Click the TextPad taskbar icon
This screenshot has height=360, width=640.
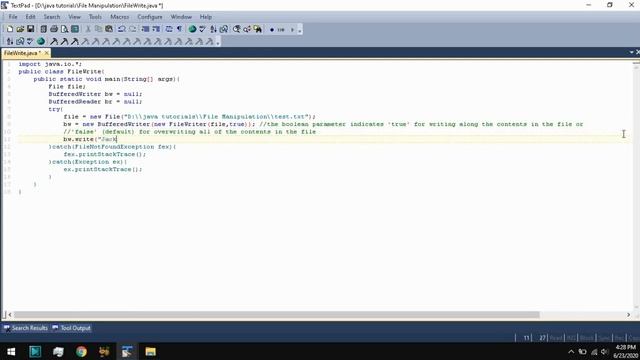(127, 351)
